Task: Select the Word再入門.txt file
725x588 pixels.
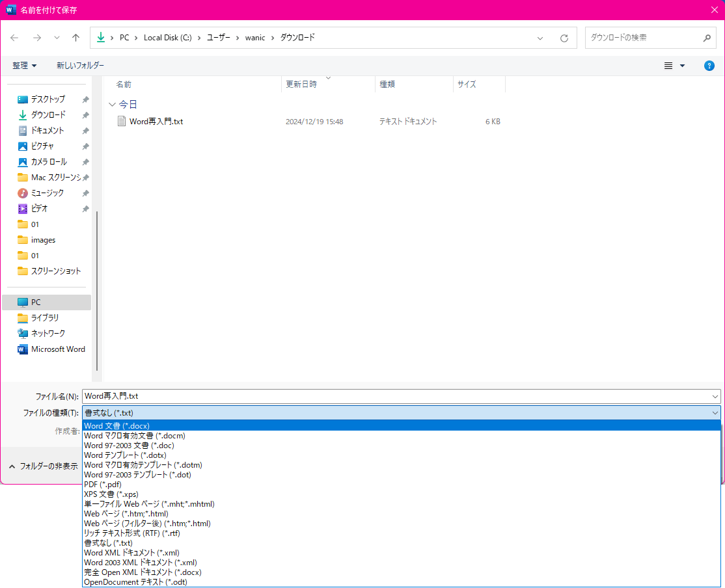Action: point(156,122)
